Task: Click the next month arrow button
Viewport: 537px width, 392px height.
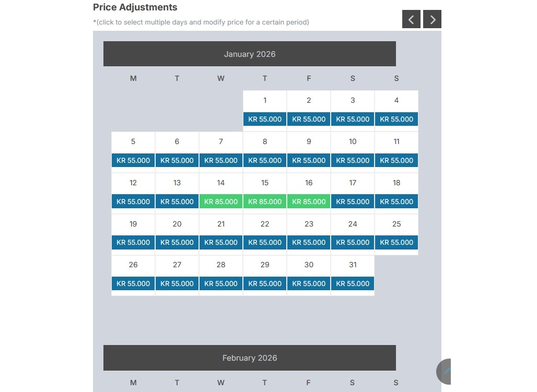Action: point(432,19)
